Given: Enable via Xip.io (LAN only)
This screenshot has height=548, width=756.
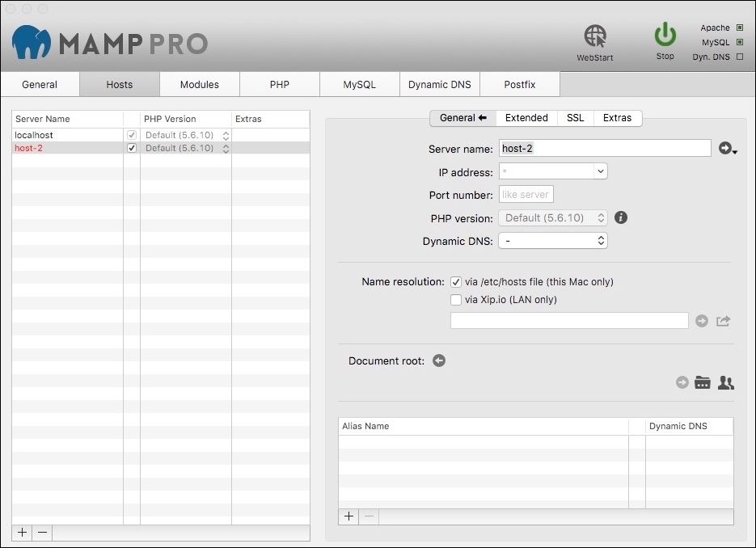Looking at the screenshot, I should coord(456,300).
